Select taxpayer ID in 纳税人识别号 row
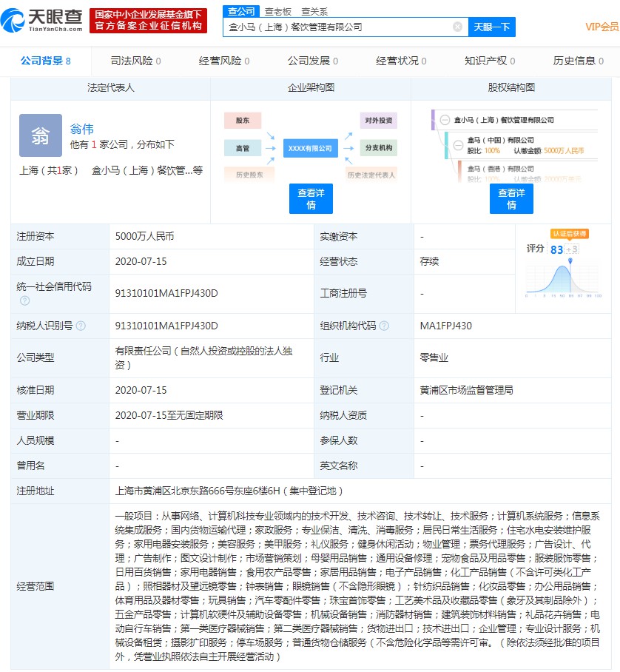Image resolution: width=620 pixels, height=672 pixels. click(166, 326)
